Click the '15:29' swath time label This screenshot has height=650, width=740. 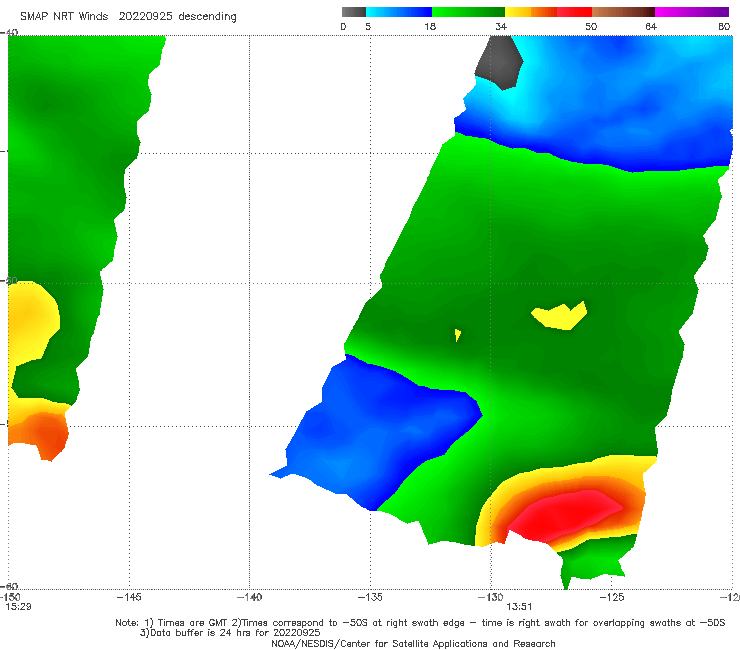(x=18, y=607)
